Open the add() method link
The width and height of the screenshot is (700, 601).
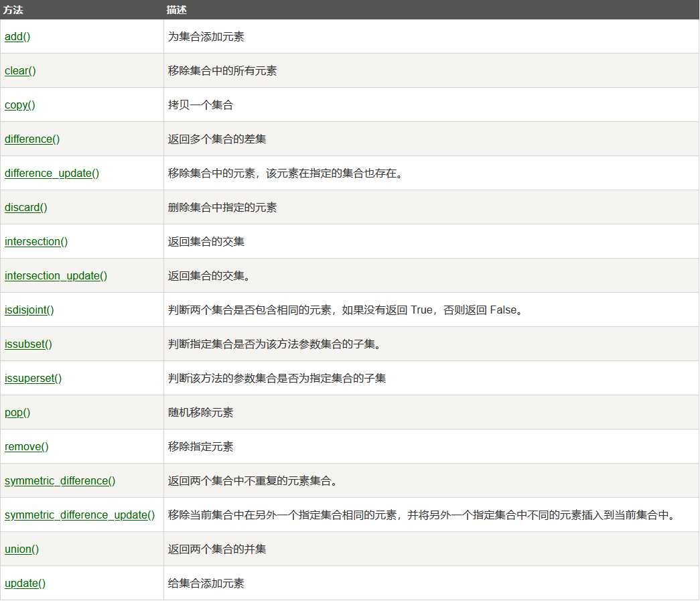click(x=17, y=37)
